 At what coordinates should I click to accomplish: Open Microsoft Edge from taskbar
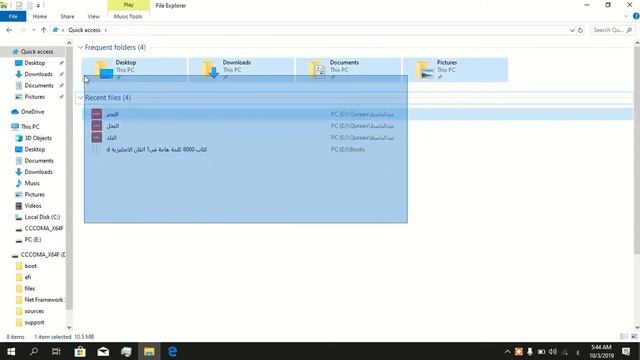[x=172, y=351]
